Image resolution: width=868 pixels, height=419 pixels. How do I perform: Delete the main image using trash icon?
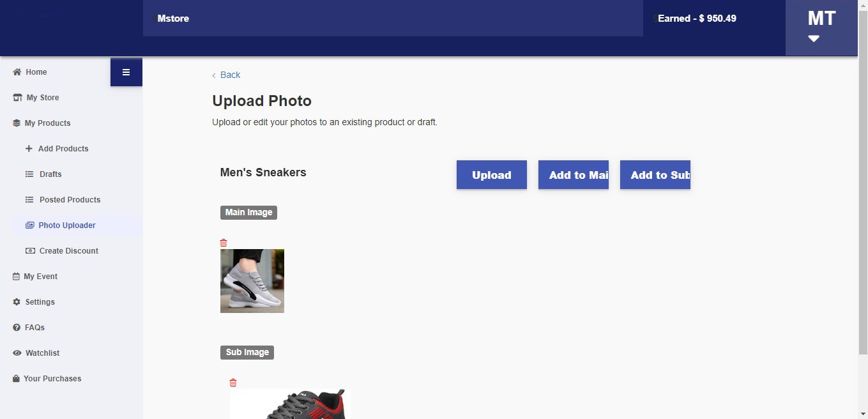pos(224,243)
